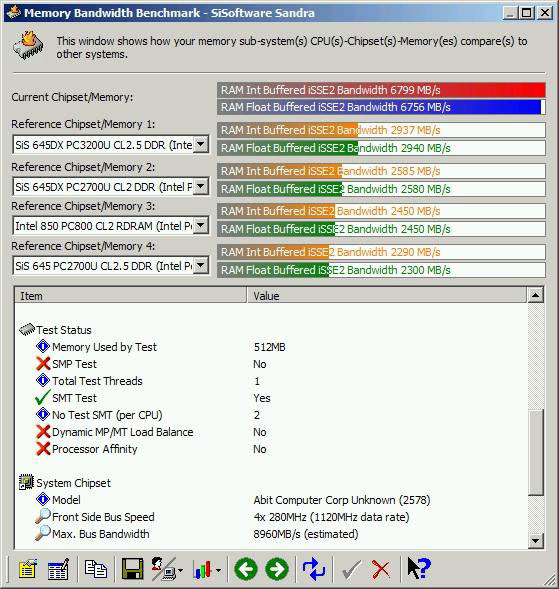Expand the Reference Chipset/Memory 4 dropdown
Image resolution: width=559 pixels, height=589 pixels.
click(x=201, y=265)
